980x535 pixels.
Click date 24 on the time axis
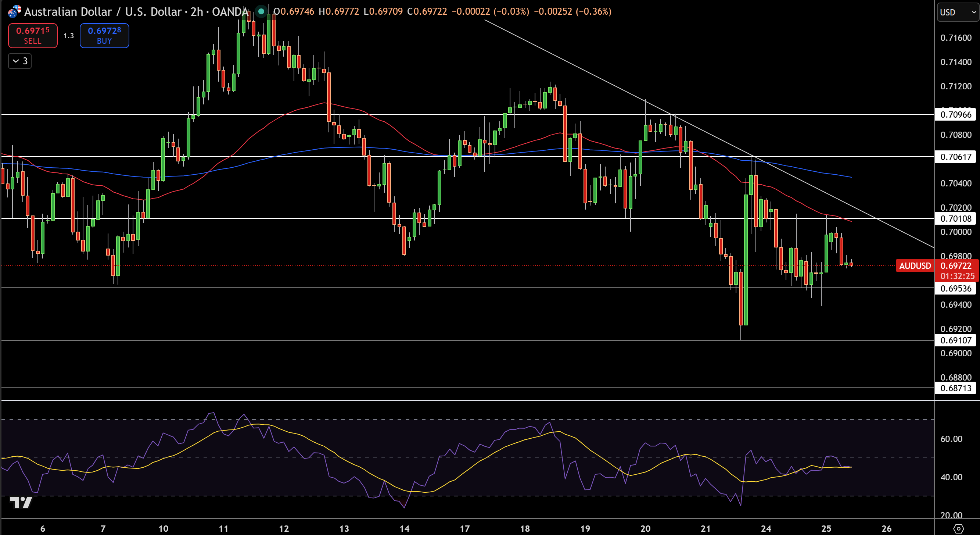tap(766, 528)
